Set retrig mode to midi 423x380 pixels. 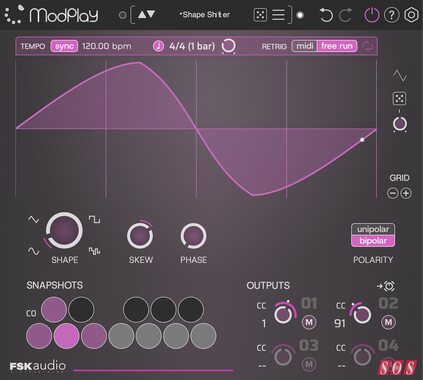[x=305, y=46]
